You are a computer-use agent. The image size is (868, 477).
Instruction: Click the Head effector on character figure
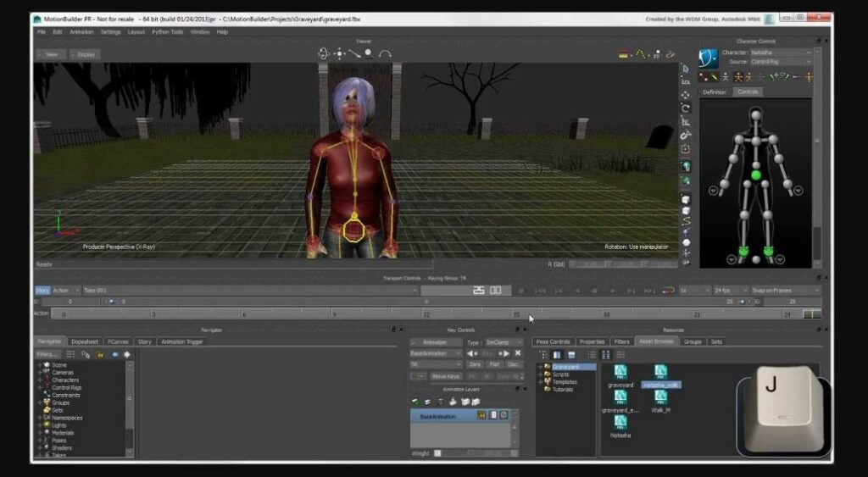(x=756, y=114)
